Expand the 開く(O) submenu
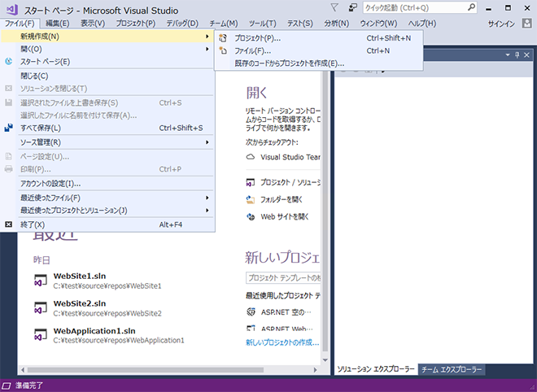537x392 pixels. click(107, 49)
